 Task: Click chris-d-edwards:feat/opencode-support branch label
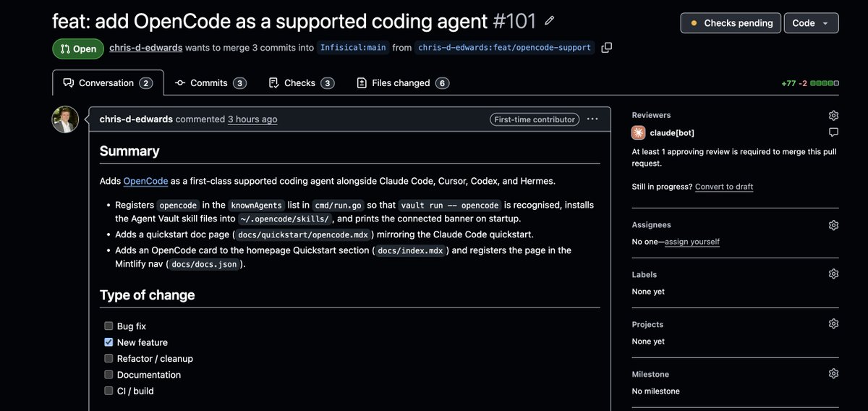point(505,48)
